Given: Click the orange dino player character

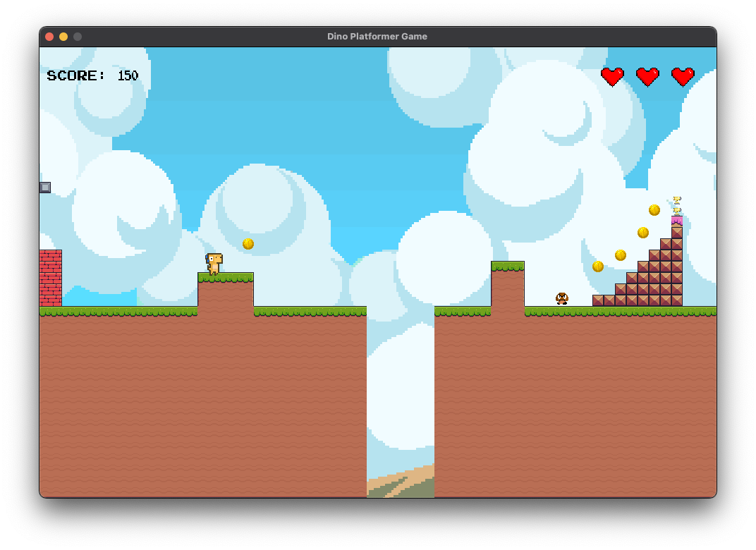Looking at the screenshot, I should tap(214, 264).
